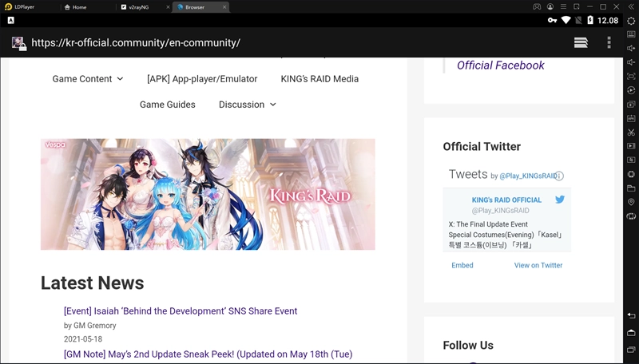Open the @Play_KINGsRAID handle in Tweets header
The width and height of the screenshot is (639, 364).
(x=528, y=176)
